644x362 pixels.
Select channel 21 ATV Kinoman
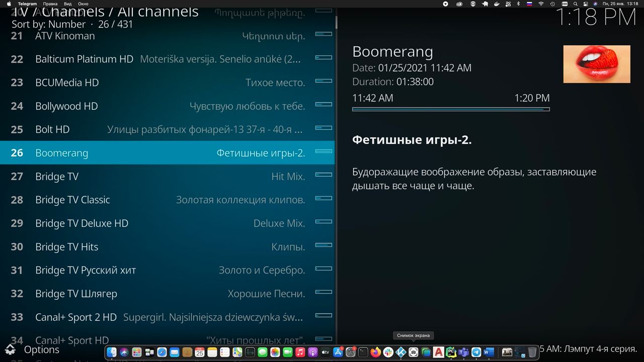pyautogui.click(x=167, y=36)
